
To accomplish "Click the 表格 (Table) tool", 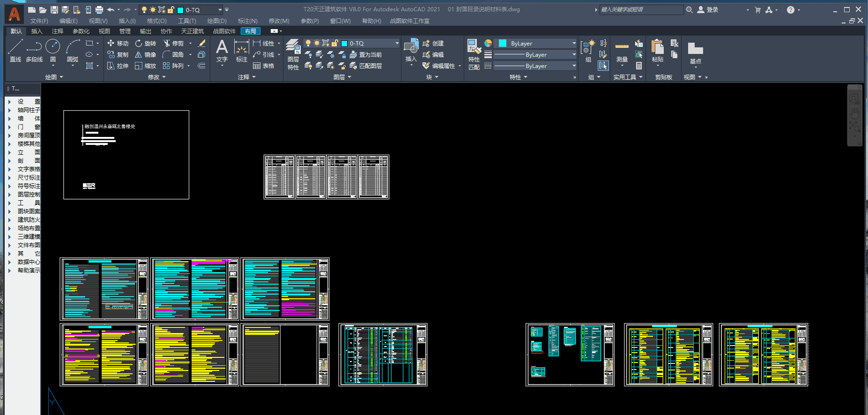I will [x=263, y=66].
